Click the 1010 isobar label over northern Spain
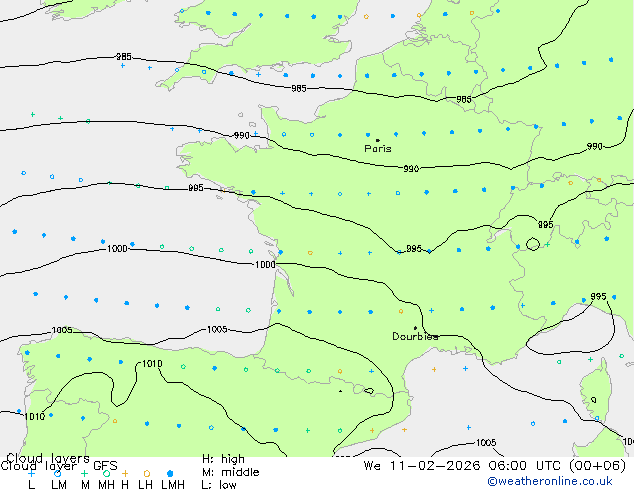This screenshot has height=490, width=634. click(152, 364)
